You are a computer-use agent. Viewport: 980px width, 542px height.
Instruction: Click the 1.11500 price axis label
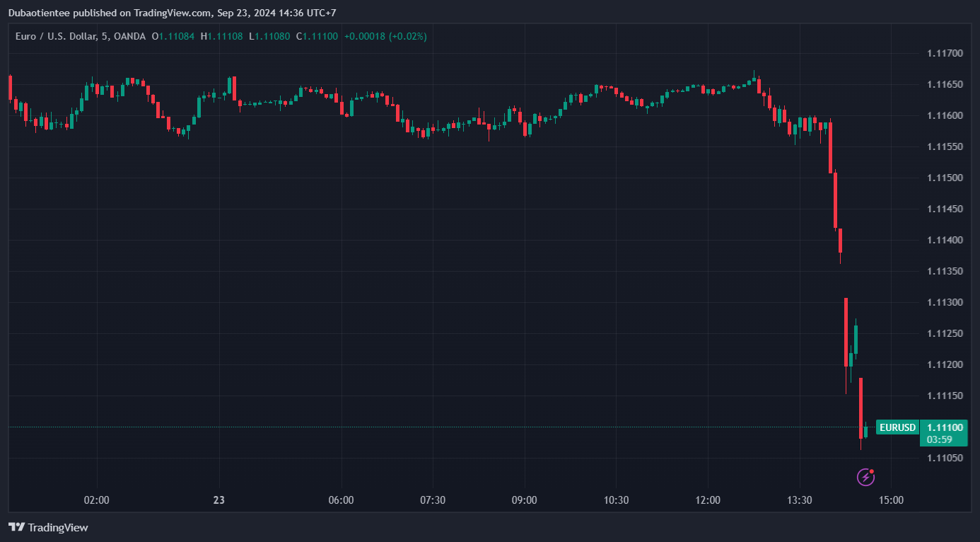click(x=945, y=178)
